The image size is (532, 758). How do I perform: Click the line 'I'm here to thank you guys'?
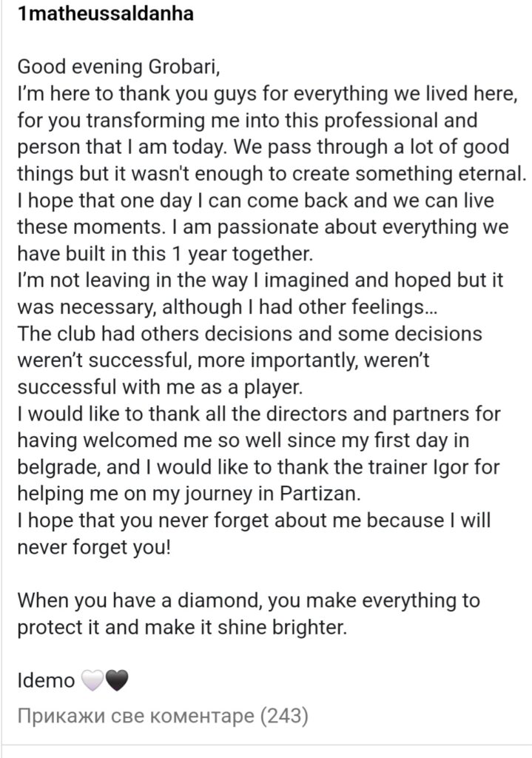pos(268,94)
